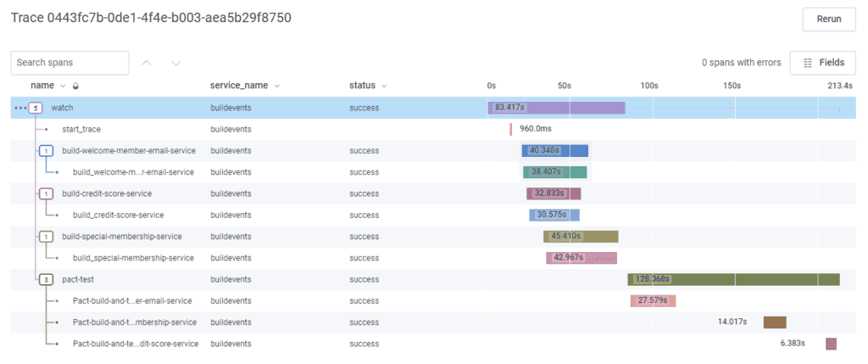Click the Rerun button
868x364 pixels.
[829, 19]
